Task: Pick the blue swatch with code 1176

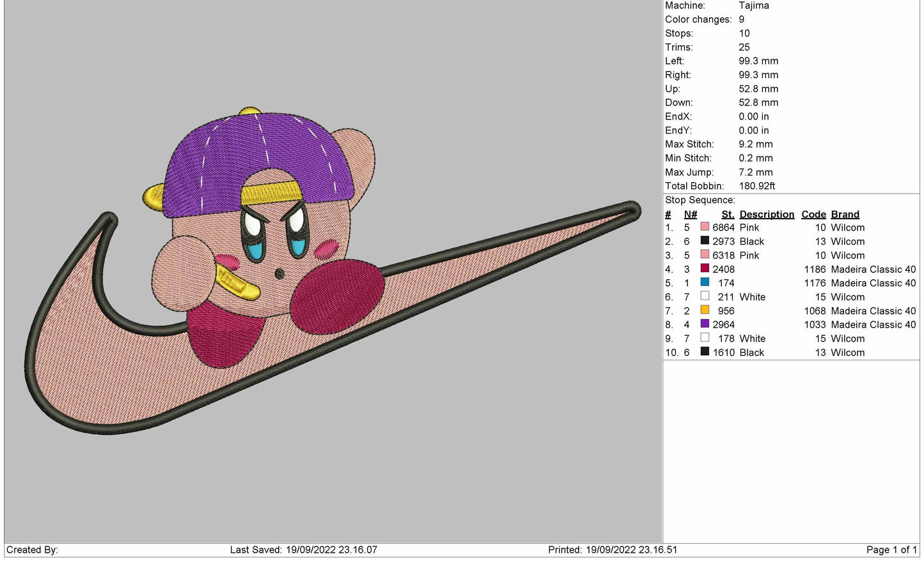Action: tap(705, 282)
